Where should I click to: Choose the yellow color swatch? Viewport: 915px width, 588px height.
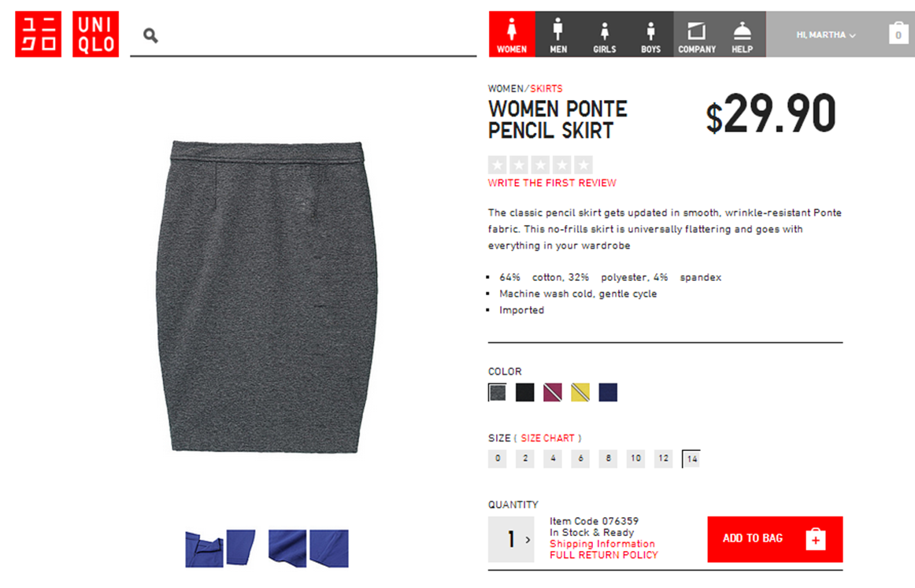click(x=580, y=393)
